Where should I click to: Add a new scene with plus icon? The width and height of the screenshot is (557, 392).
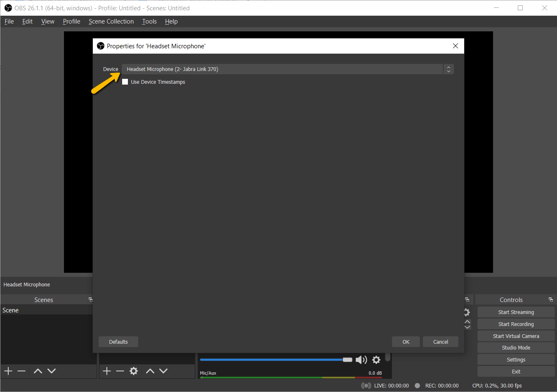point(8,371)
